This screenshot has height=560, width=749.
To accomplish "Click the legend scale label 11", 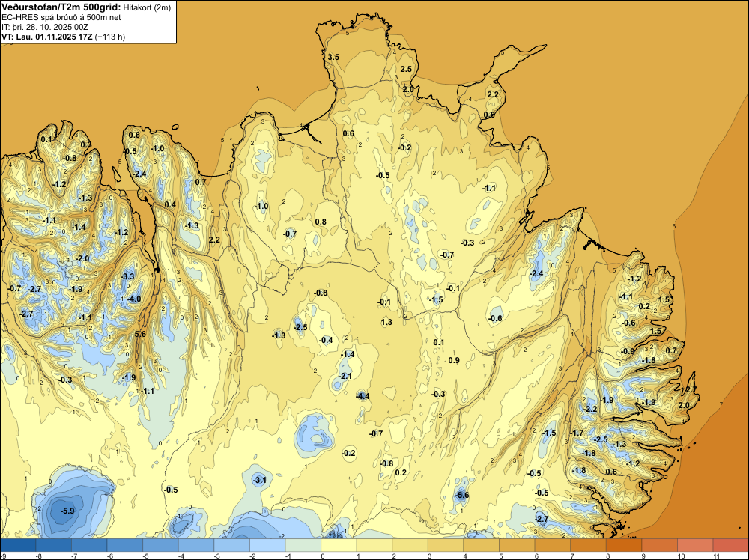I will pyautogui.click(x=716, y=556).
